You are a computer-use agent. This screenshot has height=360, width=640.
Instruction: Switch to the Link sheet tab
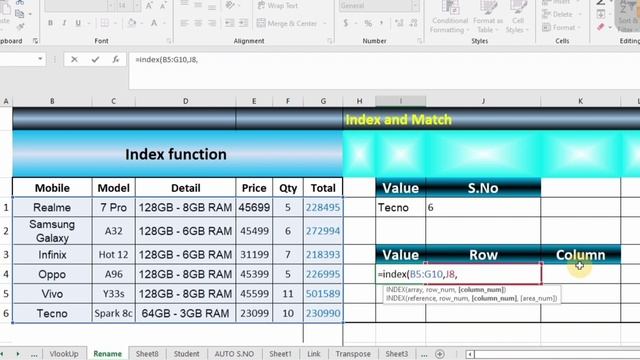click(x=313, y=353)
